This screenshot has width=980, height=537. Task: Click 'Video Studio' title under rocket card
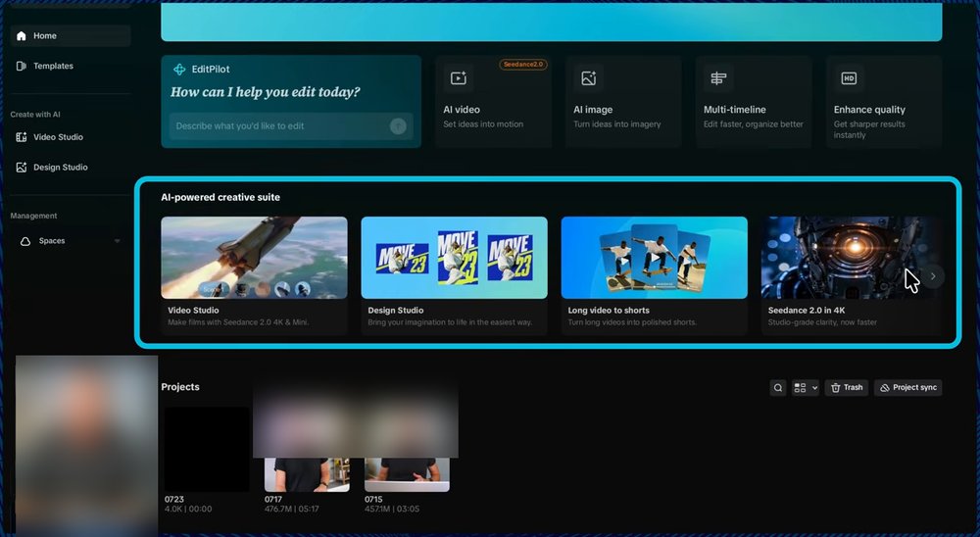click(193, 310)
